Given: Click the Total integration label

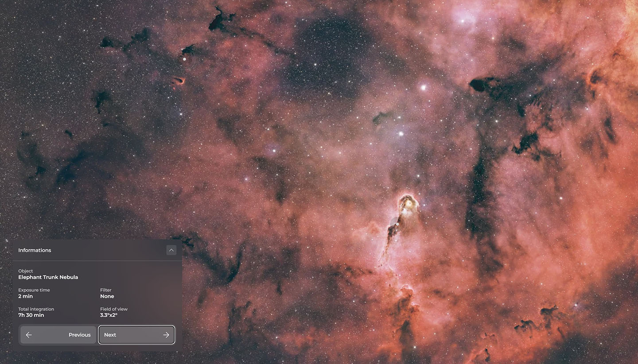Looking at the screenshot, I should click(36, 309).
